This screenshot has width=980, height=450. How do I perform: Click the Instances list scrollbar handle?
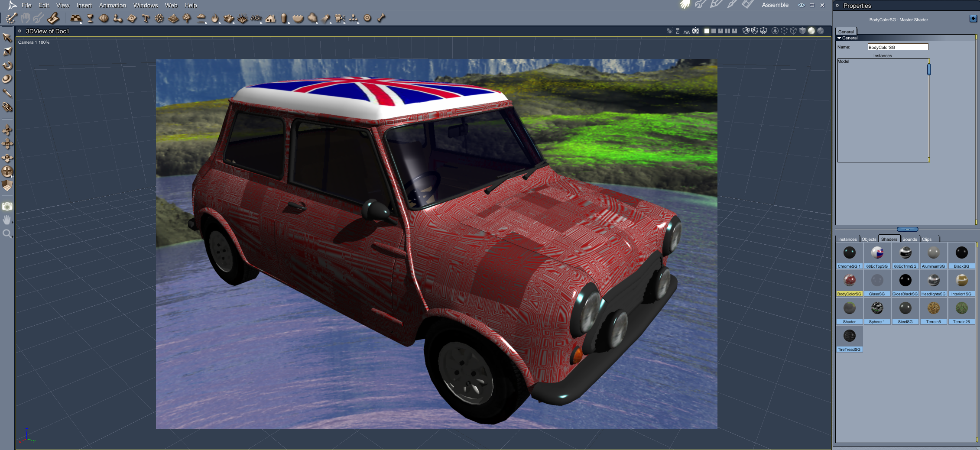pos(929,69)
